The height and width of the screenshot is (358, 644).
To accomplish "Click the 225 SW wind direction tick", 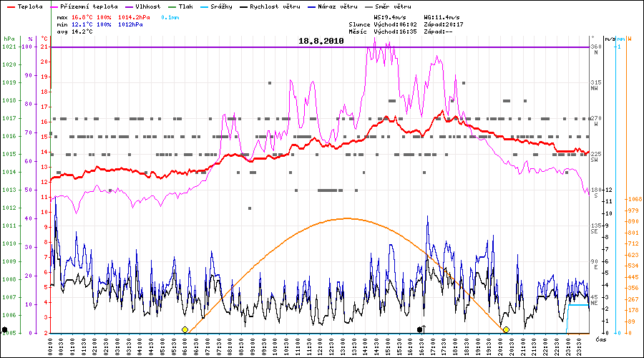I will [596, 157].
